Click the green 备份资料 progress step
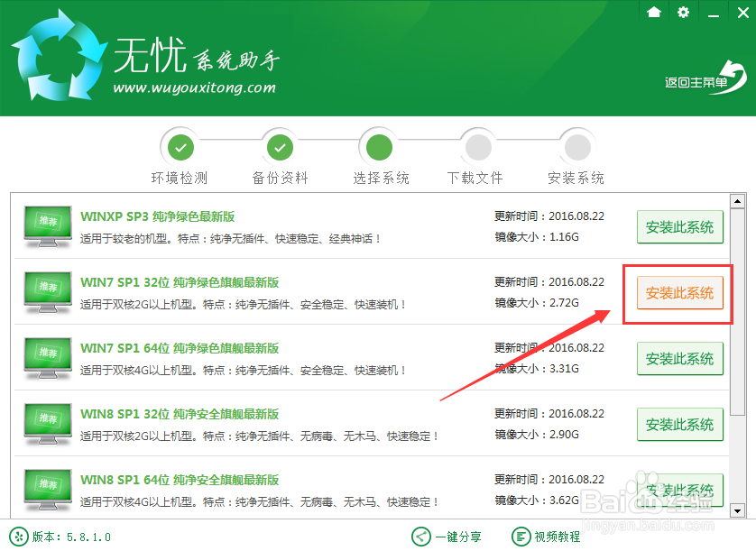The height and width of the screenshot is (551, 756). (x=280, y=146)
